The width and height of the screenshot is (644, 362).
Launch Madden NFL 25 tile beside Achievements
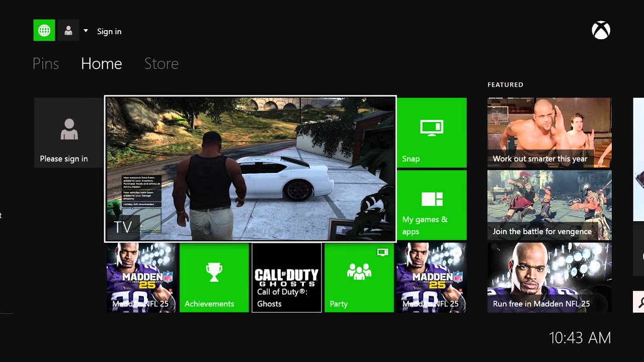(x=141, y=278)
